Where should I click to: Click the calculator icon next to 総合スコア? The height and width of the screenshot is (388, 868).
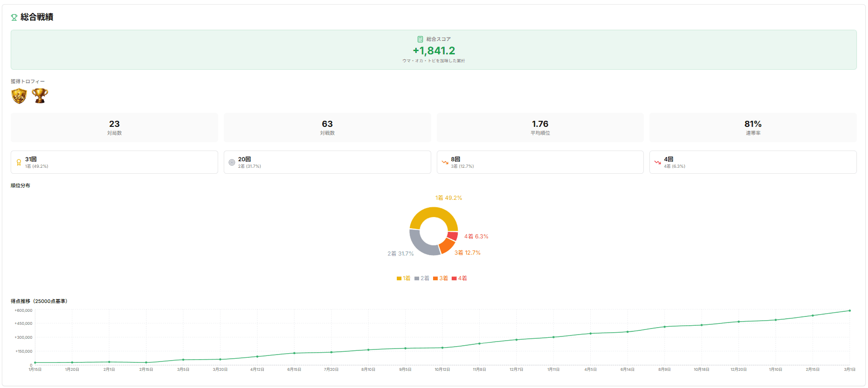pos(420,39)
